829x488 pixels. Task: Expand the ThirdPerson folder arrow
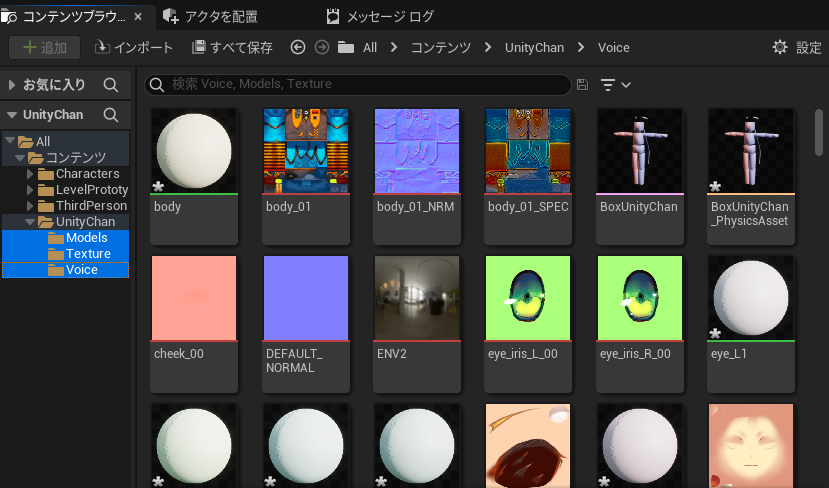[30, 205]
